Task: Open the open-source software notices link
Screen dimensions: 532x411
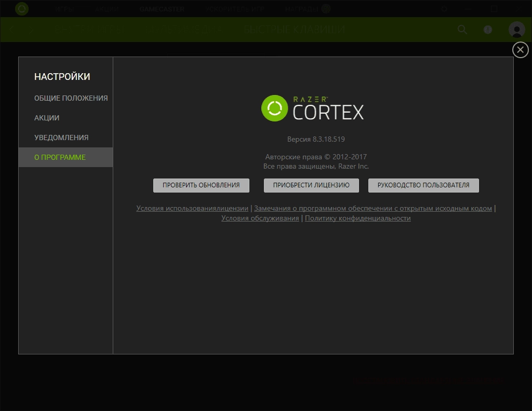Action: [x=373, y=209]
